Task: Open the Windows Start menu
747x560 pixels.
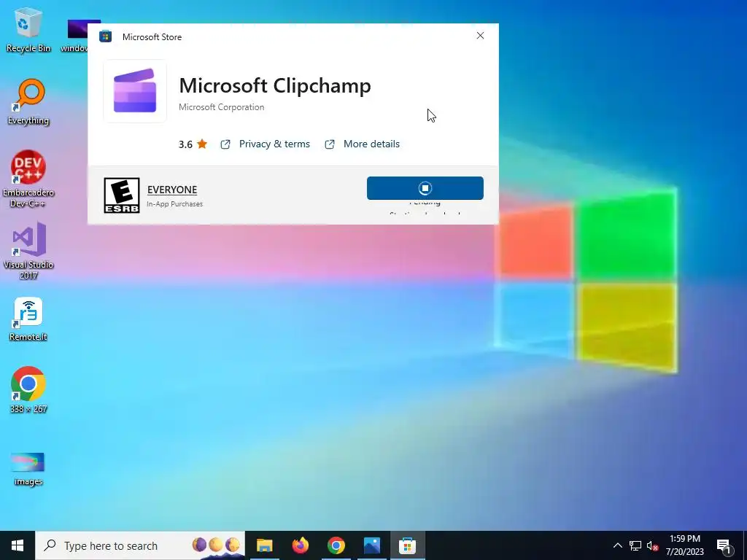Action: pos(18,545)
